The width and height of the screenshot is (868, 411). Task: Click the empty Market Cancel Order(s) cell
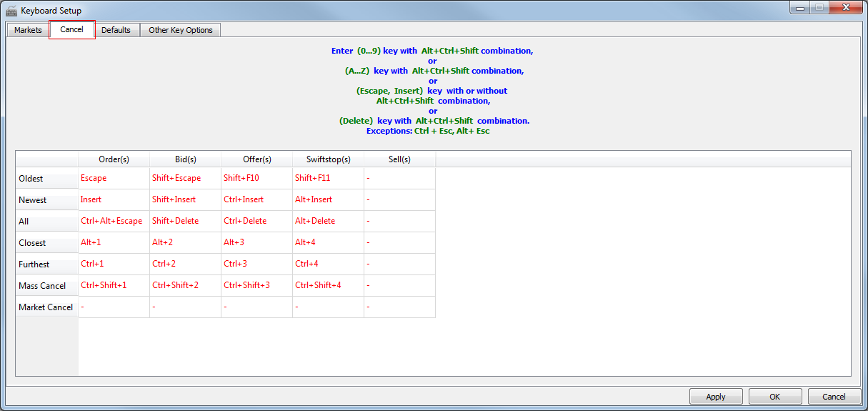[x=114, y=307]
